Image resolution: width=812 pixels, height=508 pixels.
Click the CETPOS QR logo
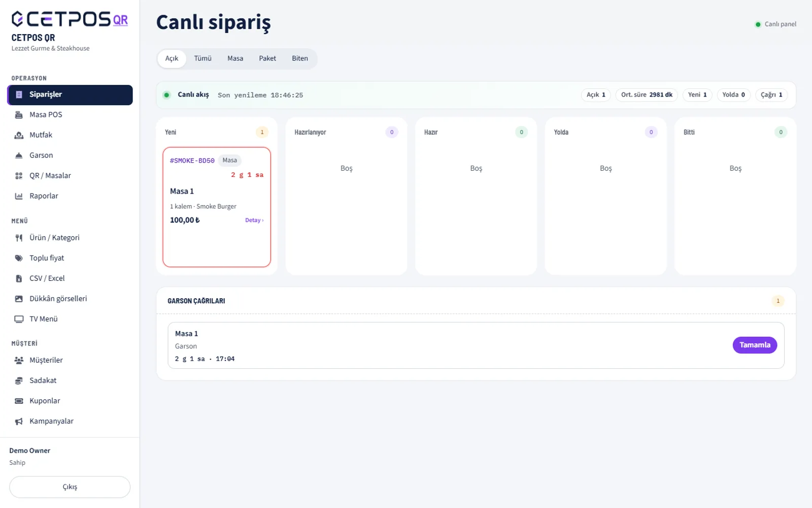pyautogui.click(x=70, y=19)
